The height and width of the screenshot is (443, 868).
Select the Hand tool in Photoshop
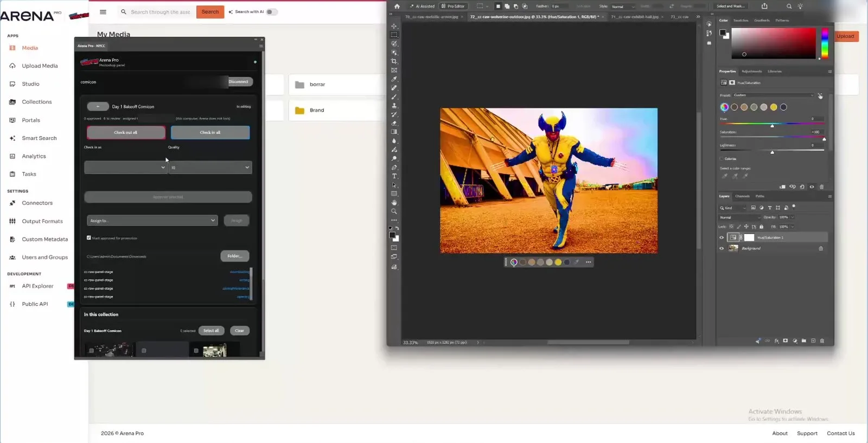(x=394, y=202)
